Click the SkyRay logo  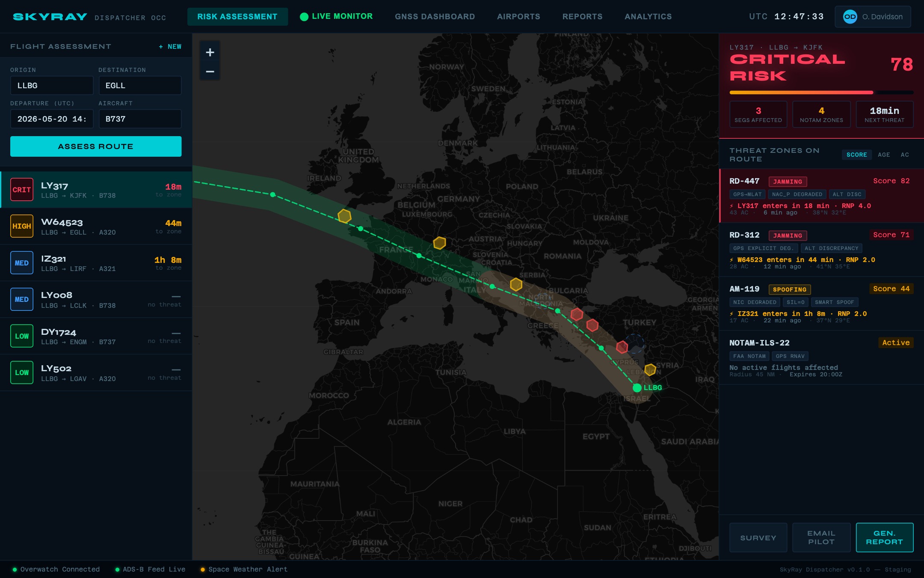tap(50, 17)
